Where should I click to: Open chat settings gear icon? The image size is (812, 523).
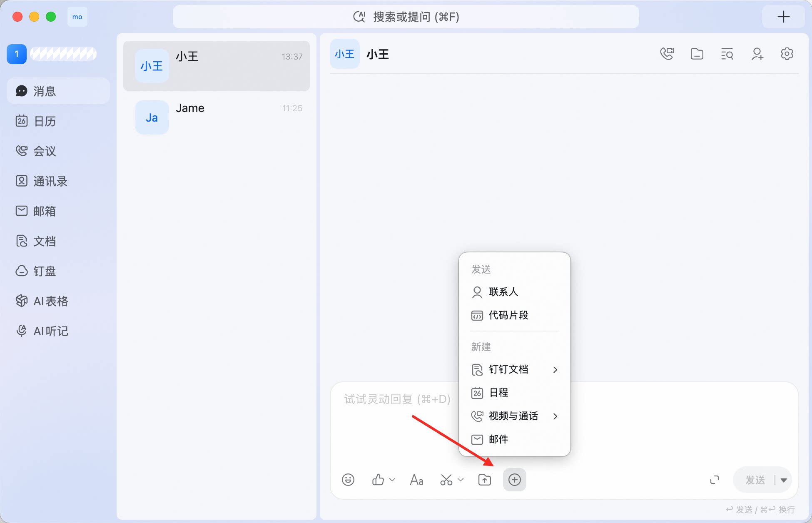(787, 54)
